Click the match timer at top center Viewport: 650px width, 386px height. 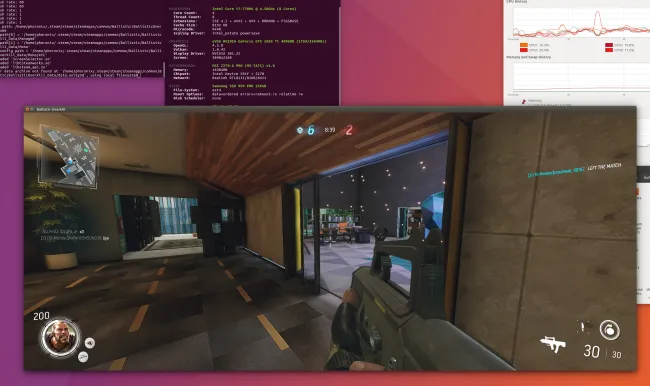click(x=330, y=130)
